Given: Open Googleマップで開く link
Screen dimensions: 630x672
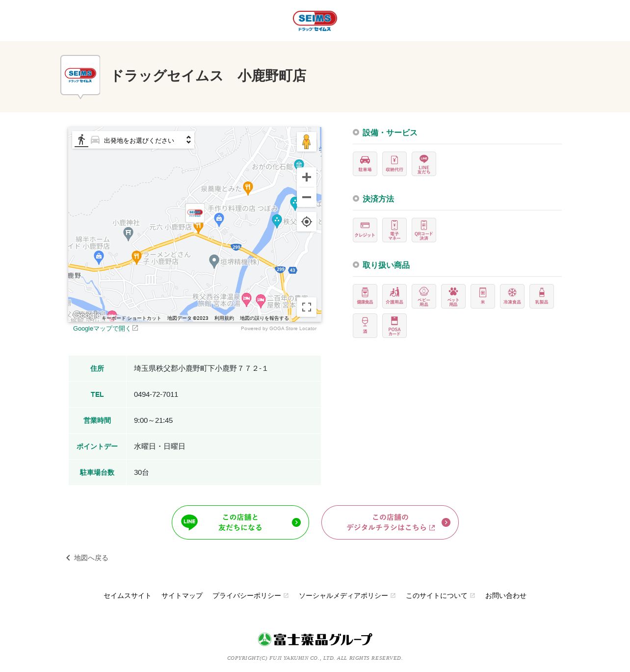Looking at the screenshot, I should click(x=105, y=328).
